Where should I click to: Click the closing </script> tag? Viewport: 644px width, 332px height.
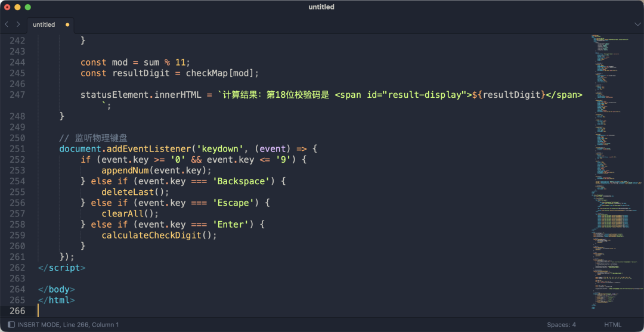62,268
